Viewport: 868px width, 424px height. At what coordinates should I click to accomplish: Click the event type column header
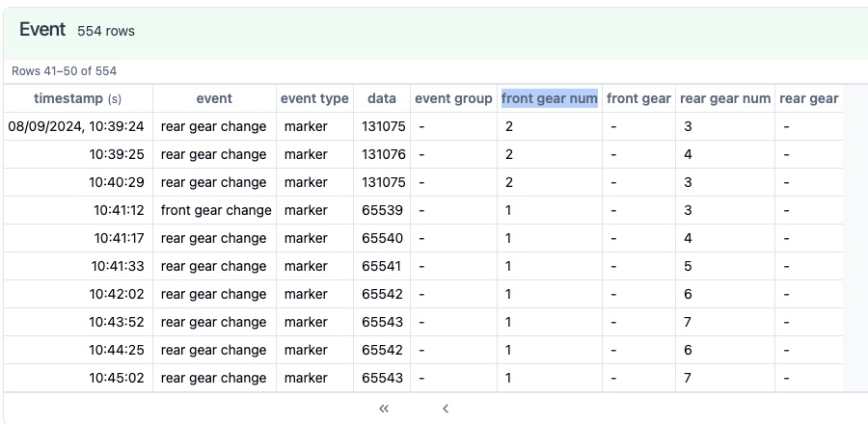(x=314, y=99)
